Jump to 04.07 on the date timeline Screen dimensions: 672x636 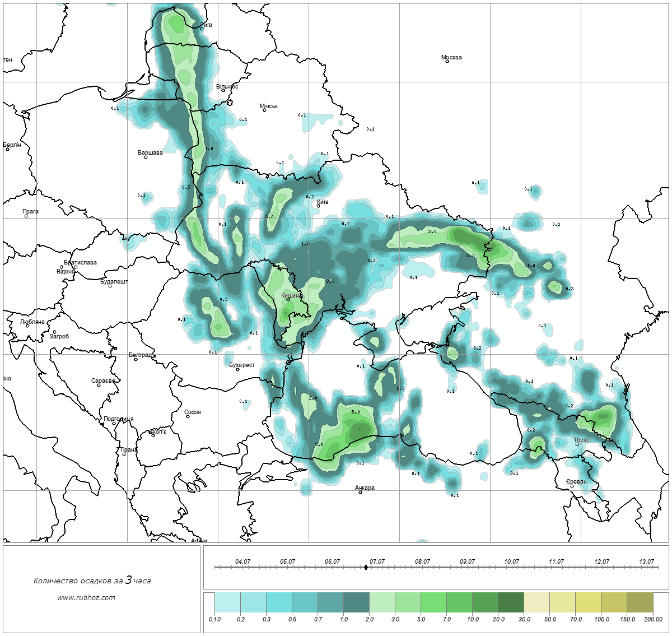pos(242,561)
